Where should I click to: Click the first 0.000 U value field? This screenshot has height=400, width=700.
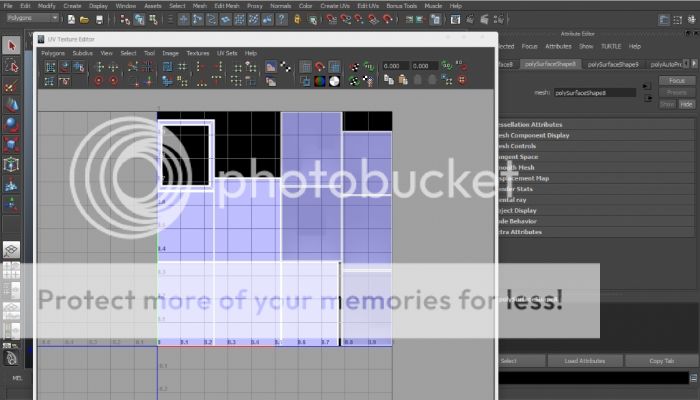395,66
